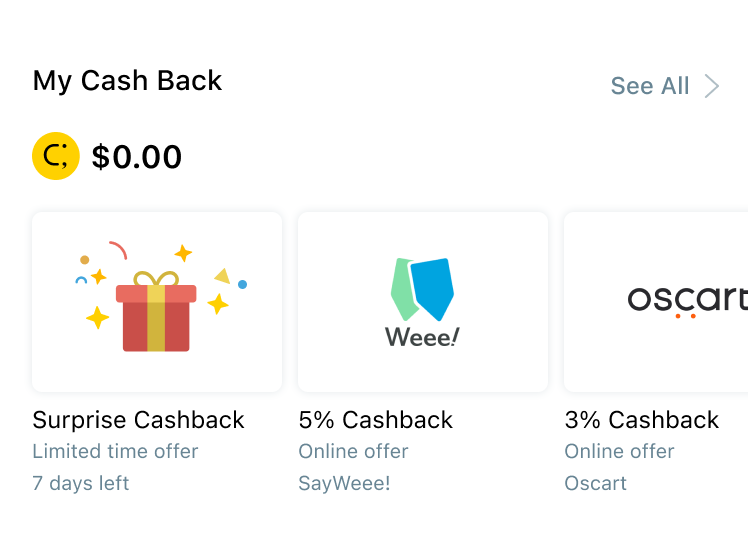Tap the My Cash Back heading
Screen dimensions: 748x552
tap(127, 81)
